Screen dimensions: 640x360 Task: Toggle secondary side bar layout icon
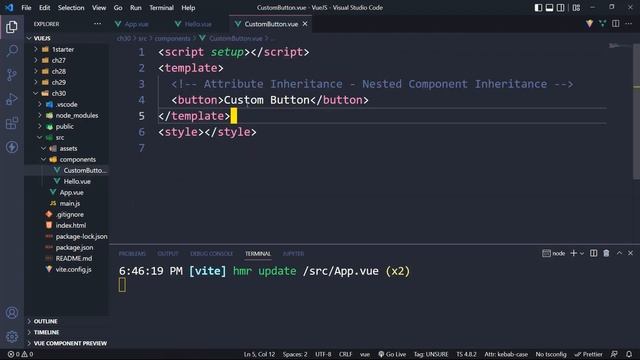561,7
